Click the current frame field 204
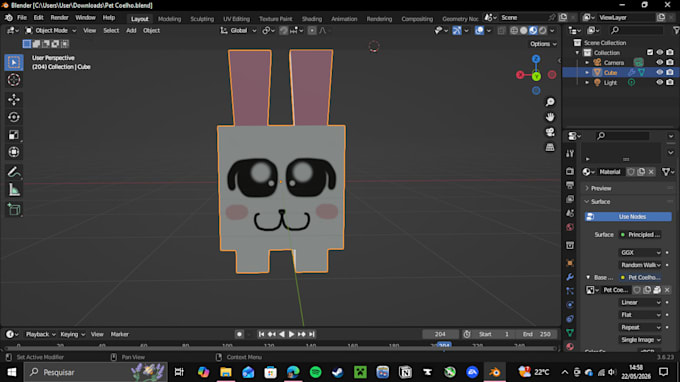Image resolution: width=680 pixels, height=382 pixels. pos(440,334)
